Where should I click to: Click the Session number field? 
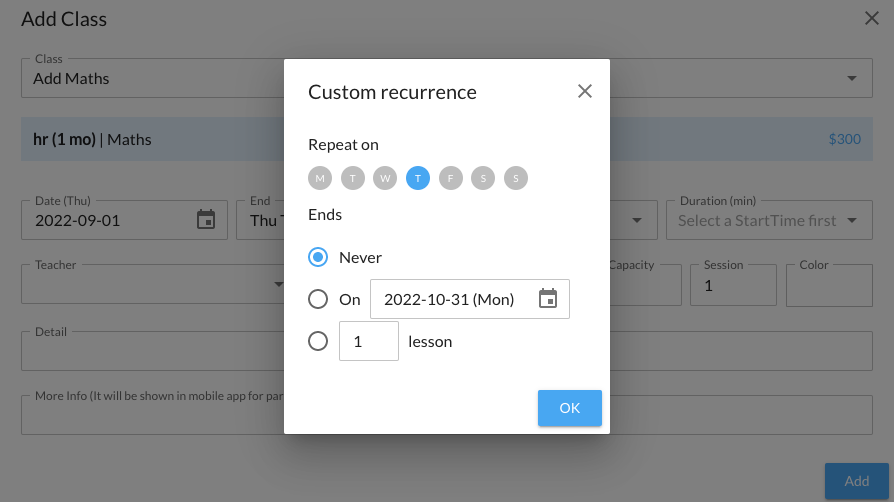732,286
